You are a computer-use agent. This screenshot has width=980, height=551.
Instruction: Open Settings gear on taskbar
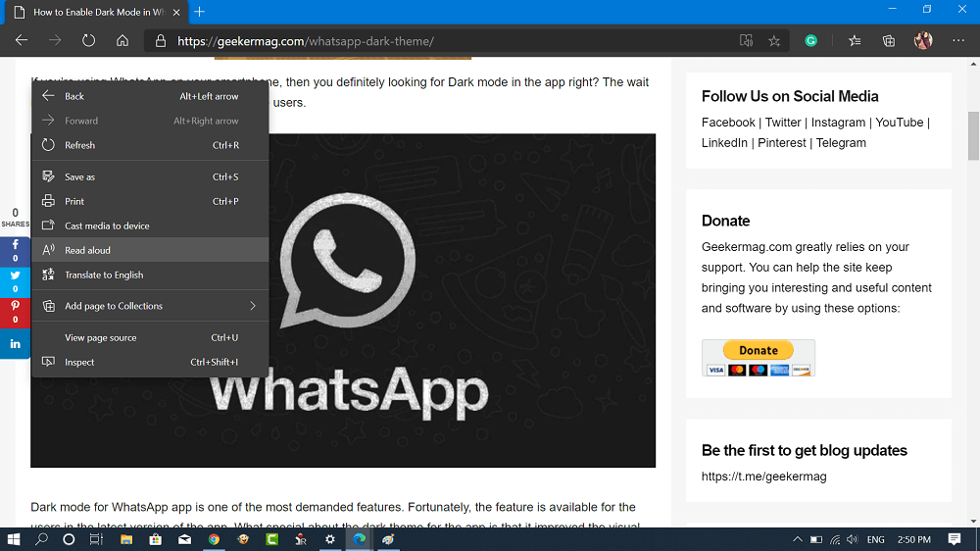pyautogui.click(x=330, y=539)
